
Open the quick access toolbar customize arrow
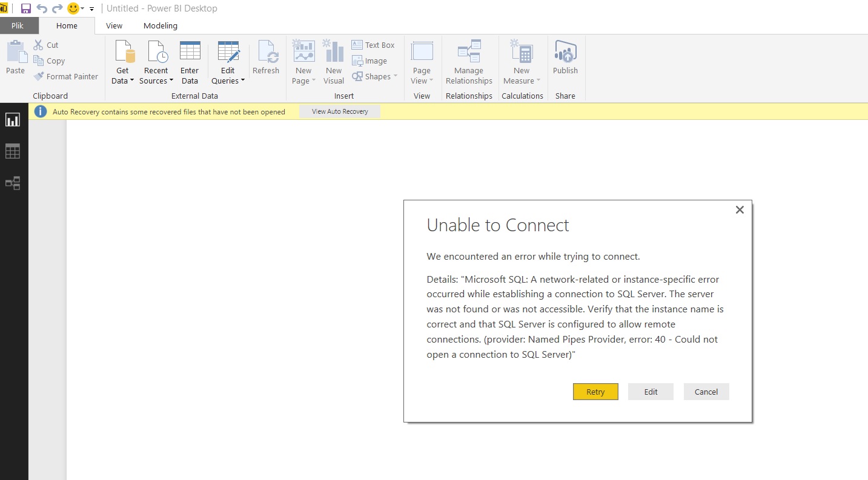click(x=92, y=9)
